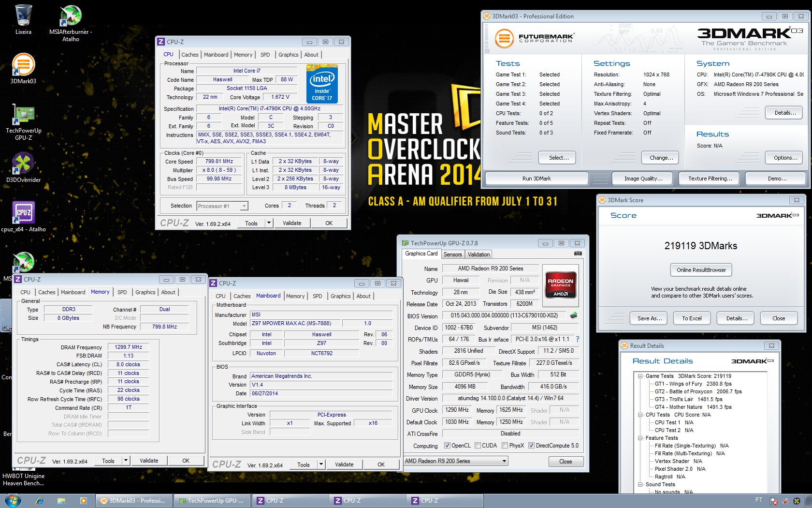Click the GPU-Z screenshot camera icon
The image size is (812, 508).
coord(578,254)
